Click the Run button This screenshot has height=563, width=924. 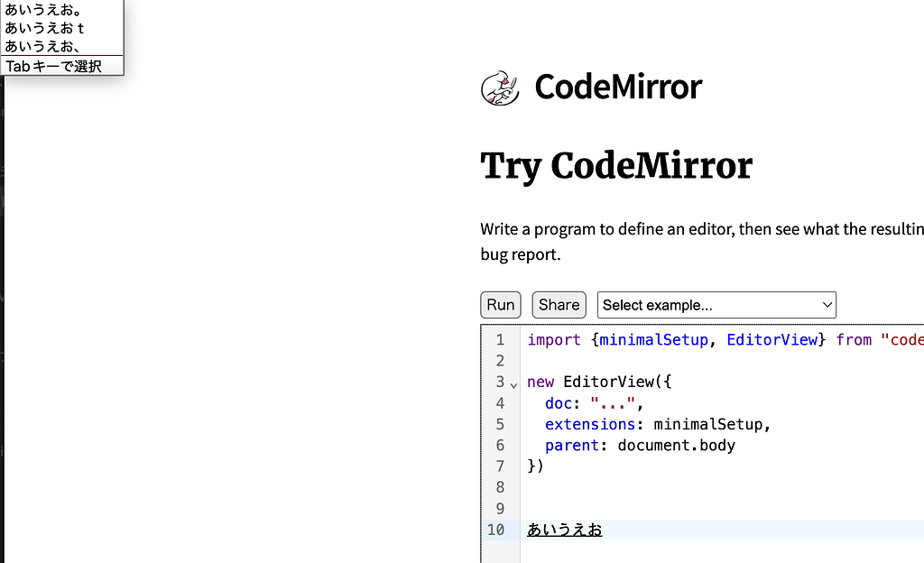(x=500, y=304)
